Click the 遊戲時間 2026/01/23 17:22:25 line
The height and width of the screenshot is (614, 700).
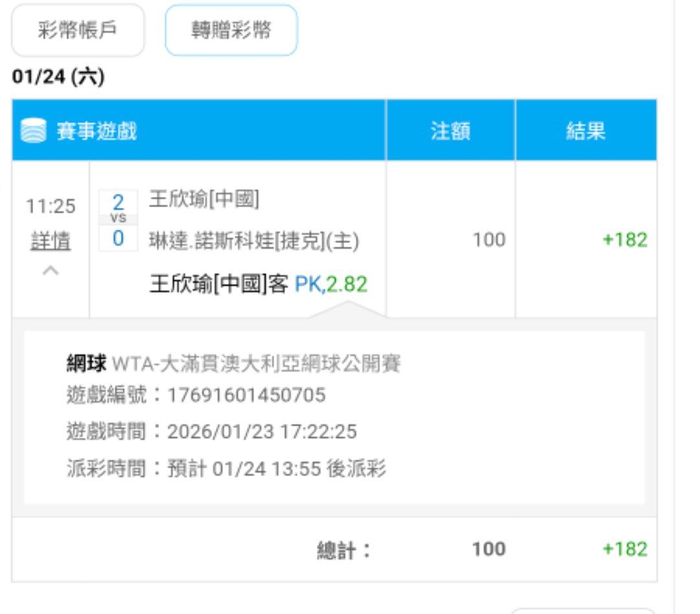[x=211, y=431]
